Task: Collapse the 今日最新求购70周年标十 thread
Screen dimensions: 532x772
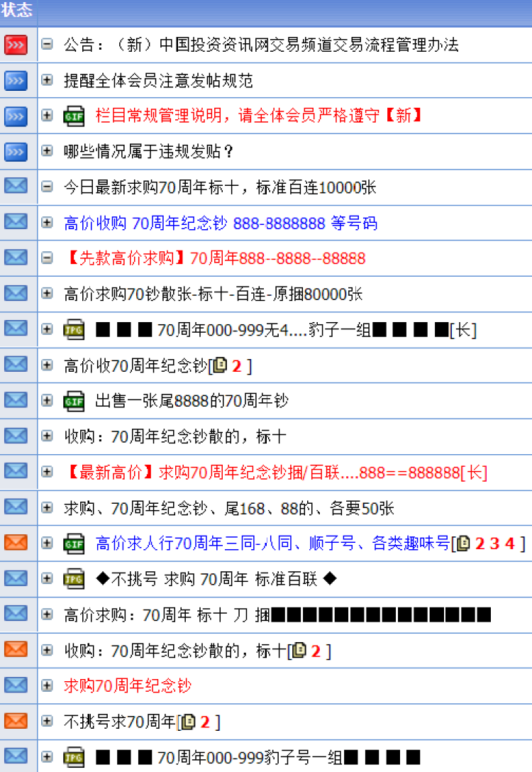Action: point(48,187)
